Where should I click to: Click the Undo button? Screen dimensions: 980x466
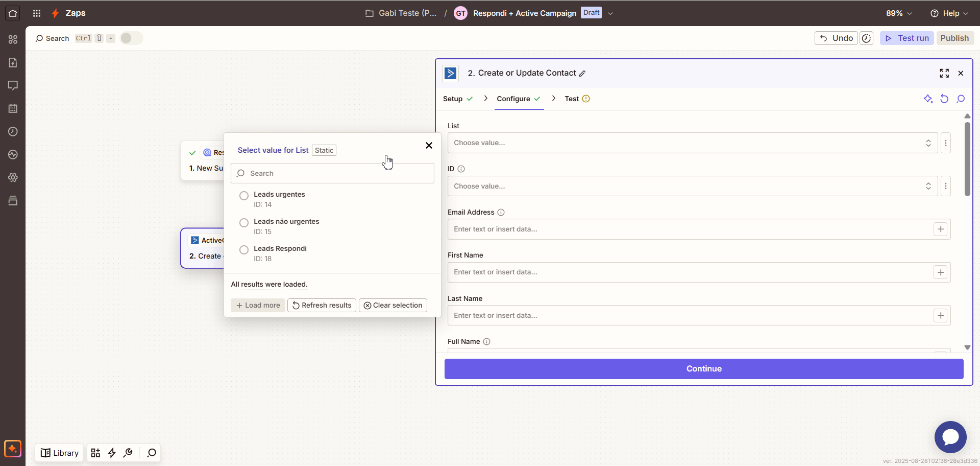pyautogui.click(x=836, y=38)
